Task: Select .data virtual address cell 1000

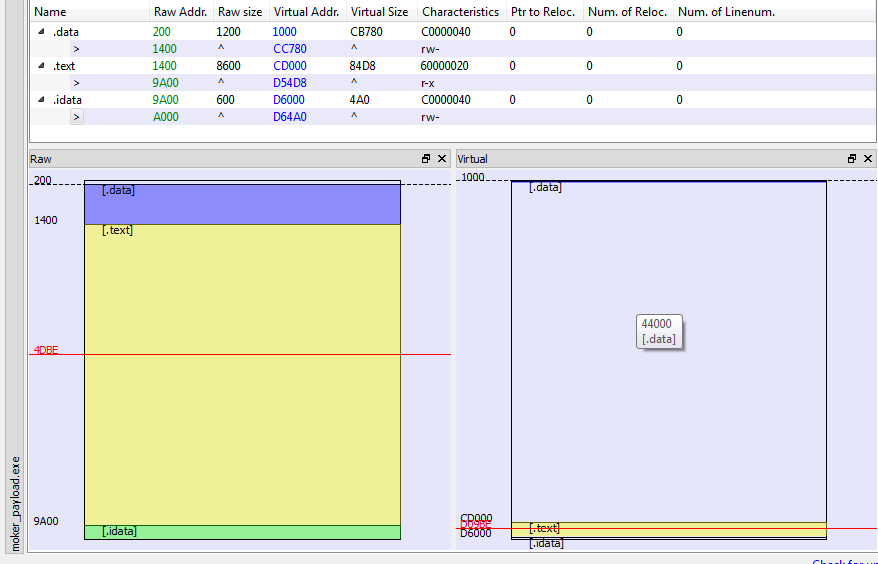Action: coord(285,32)
